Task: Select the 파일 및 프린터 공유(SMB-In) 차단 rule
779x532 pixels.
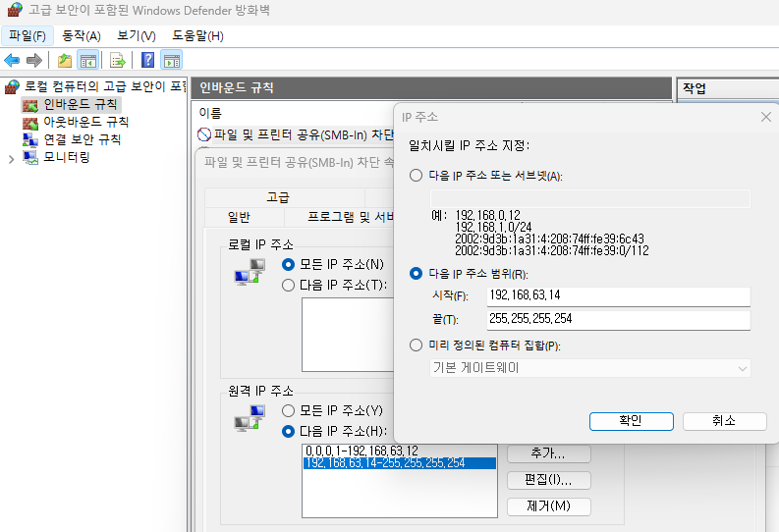Action: (x=304, y=134)
